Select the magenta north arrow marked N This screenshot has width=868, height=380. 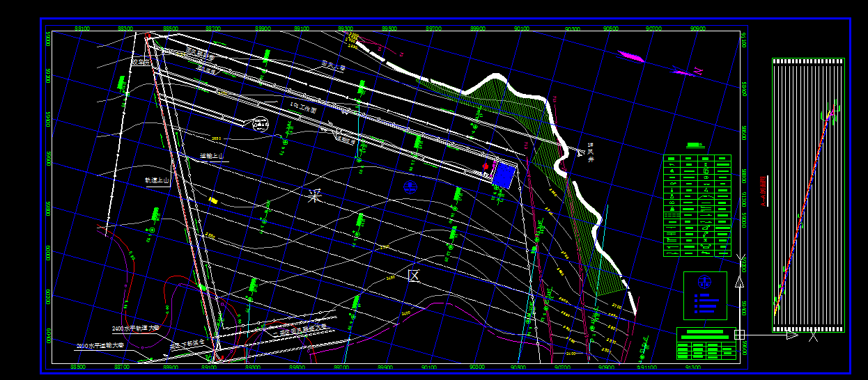point(689,71)
